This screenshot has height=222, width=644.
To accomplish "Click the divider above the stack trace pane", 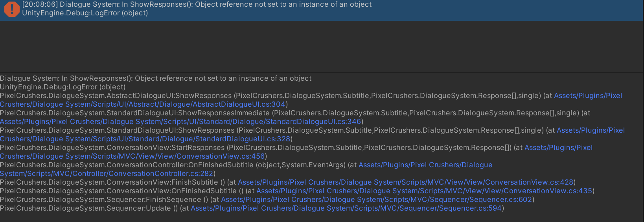I will [x=322, y=72].
